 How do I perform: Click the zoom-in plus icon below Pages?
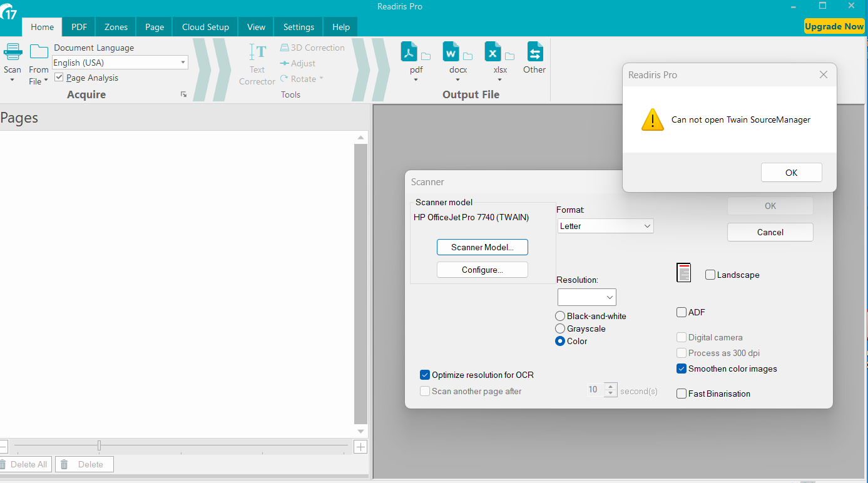point(360,447)
